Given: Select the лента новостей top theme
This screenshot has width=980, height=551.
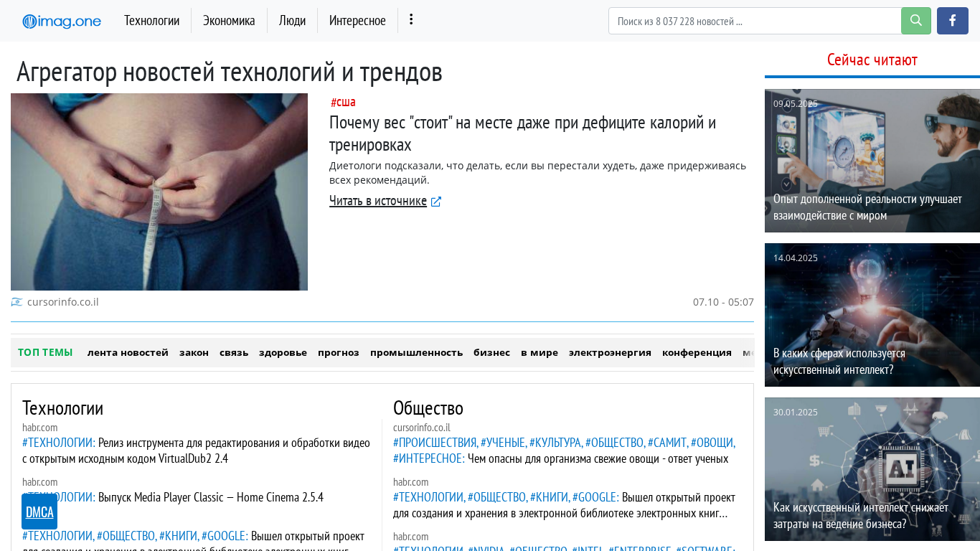Looking at the screenshot, I should pyautogui.click(x=128, y=352).
